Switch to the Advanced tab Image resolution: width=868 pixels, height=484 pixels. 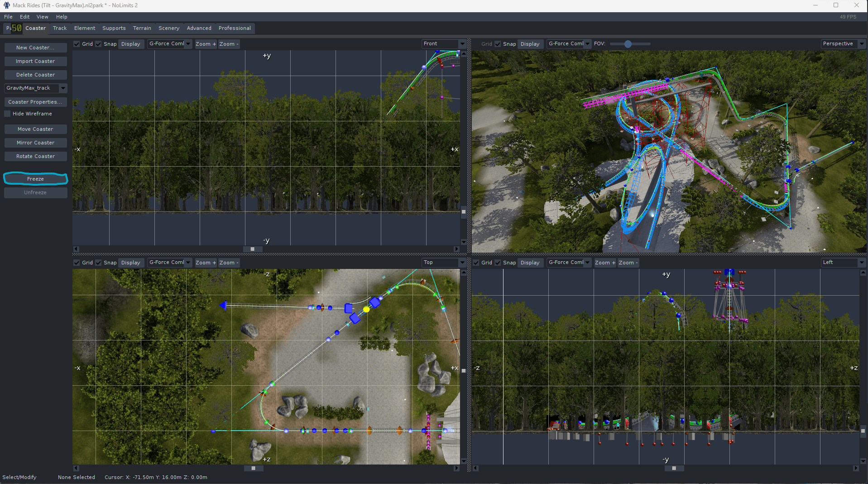[199, 28]
